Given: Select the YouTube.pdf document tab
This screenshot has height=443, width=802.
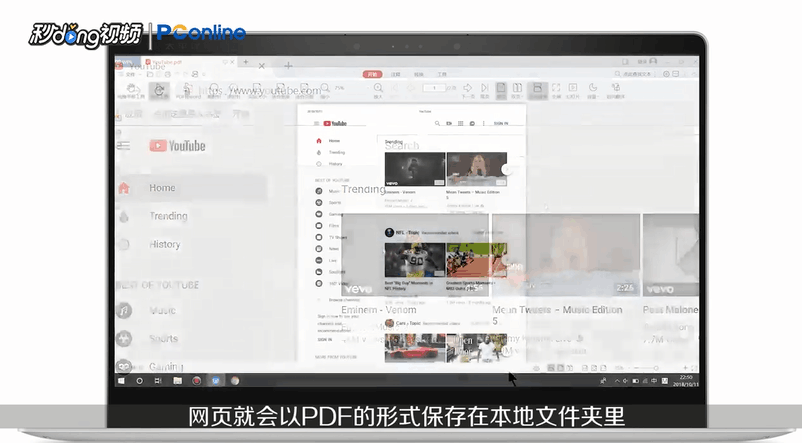Looking at the screenshot, I should pyautogui.click(x=187, y=62).
